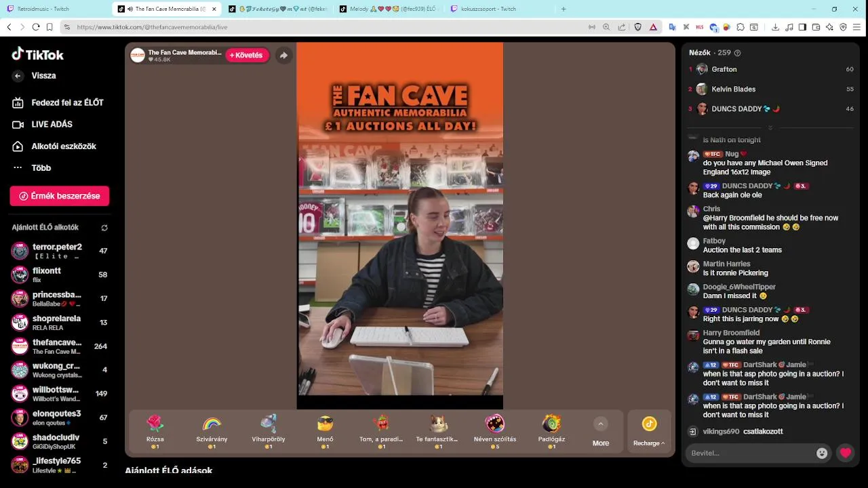Open HLS extension icon
The image size is (868, 488).
pos(700,27)
